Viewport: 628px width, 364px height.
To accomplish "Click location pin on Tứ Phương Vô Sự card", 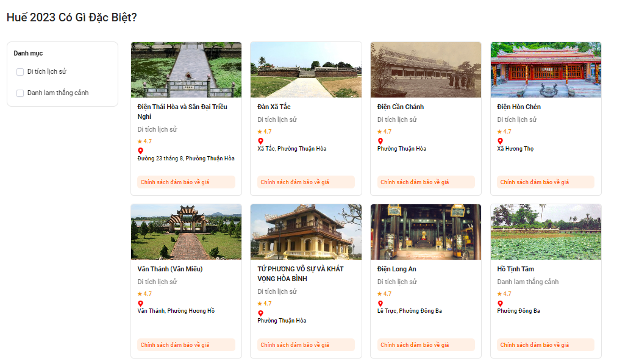I will [260, 313].
